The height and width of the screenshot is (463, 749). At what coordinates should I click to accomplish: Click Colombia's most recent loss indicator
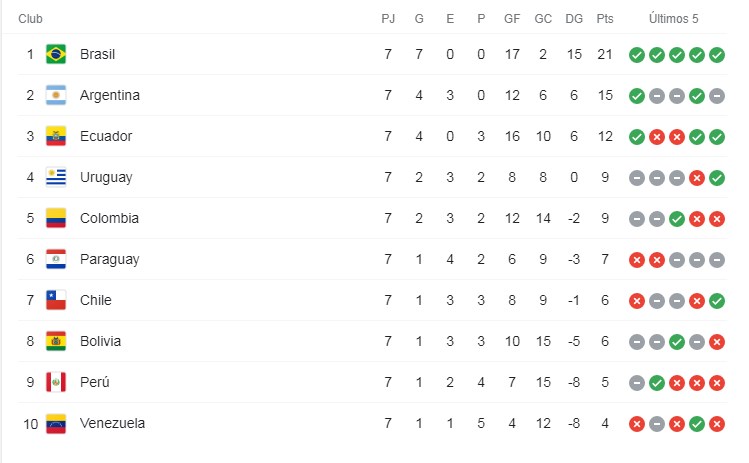point(716,219)
